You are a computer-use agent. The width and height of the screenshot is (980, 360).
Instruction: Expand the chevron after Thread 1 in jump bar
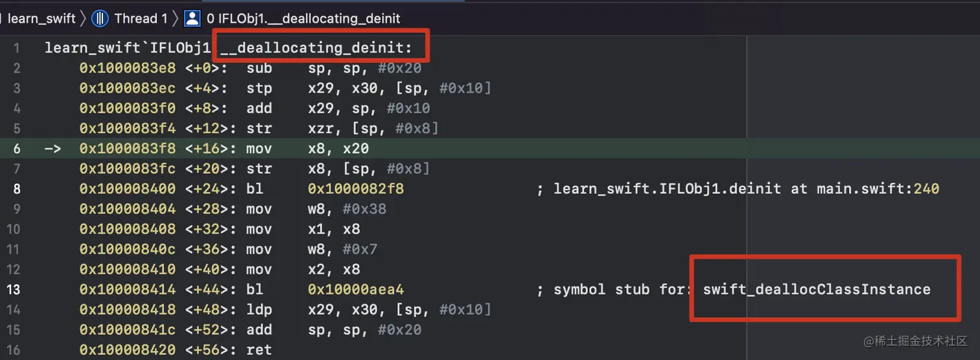pyautogui.click(x=176, y=18)
